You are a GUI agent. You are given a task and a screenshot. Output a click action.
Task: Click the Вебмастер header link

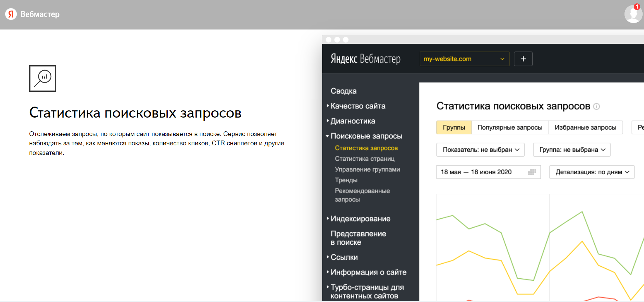click(40, 14)
